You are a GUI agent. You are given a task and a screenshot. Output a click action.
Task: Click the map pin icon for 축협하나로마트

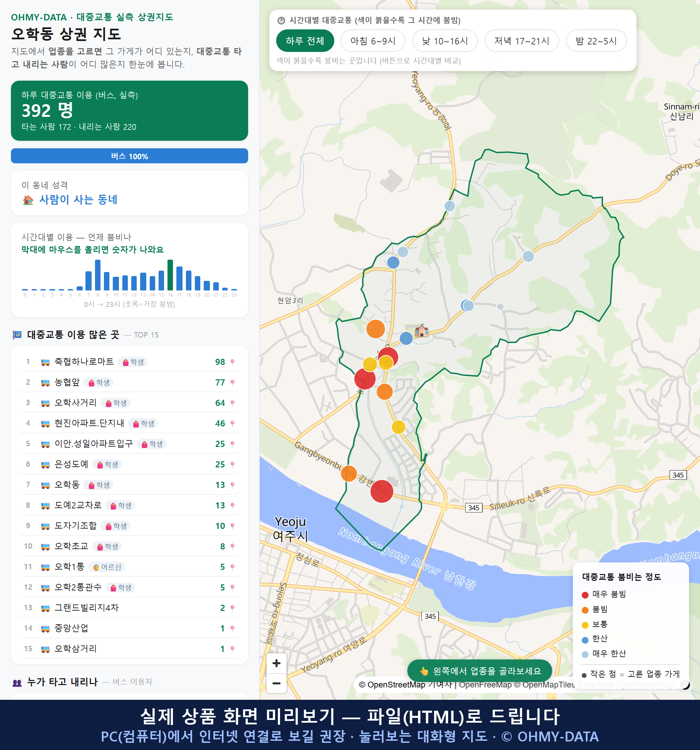click(232, 362)
